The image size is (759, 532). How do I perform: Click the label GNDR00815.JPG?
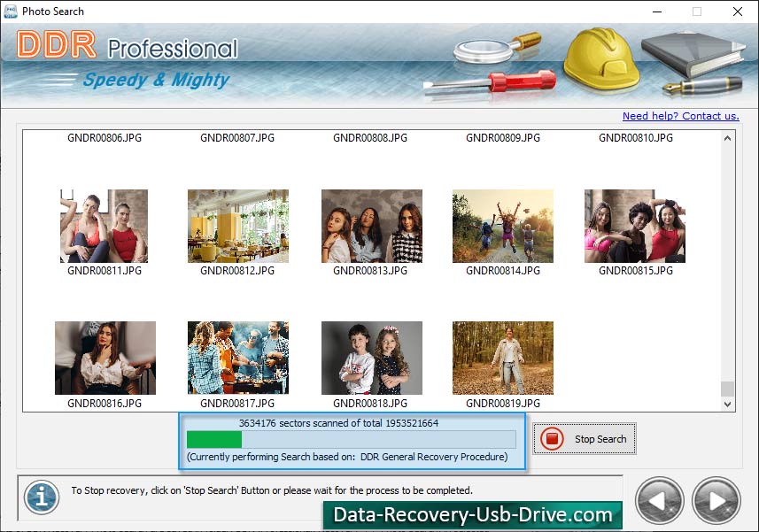[636, 270]
